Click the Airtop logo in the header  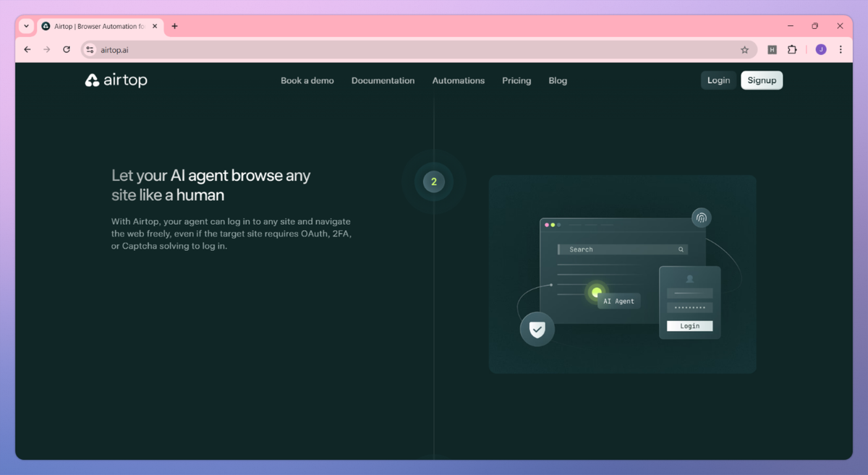pyautogui.click(x=116, y=80)
